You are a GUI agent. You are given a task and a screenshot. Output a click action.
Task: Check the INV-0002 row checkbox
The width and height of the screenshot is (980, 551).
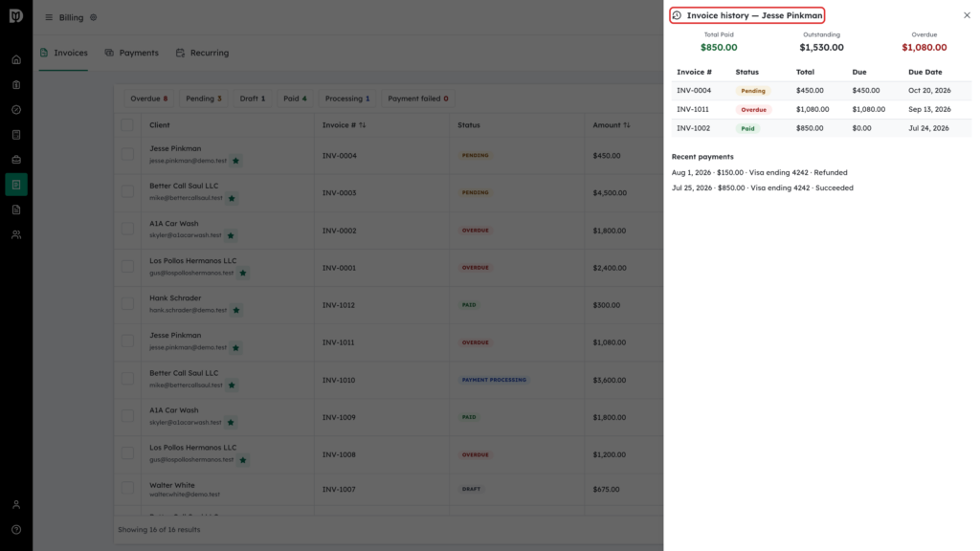[x=127, y=230]
